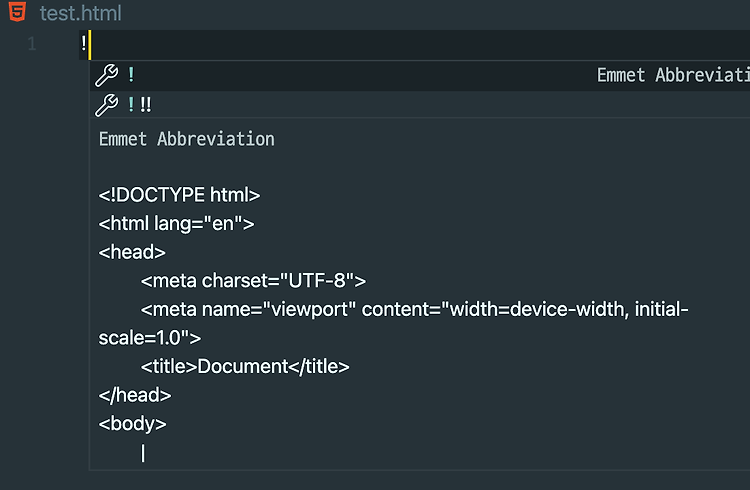Viewport: 750px width, 490px height.
Task: Click line number 1 in the gutter
Action: click(x=32, y=44)
